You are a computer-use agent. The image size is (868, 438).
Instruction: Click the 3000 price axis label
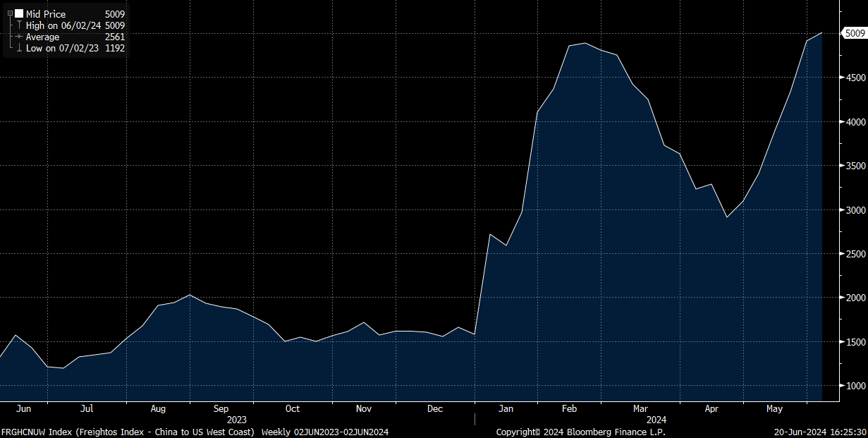pyautogui.click(x=855, y=210)
